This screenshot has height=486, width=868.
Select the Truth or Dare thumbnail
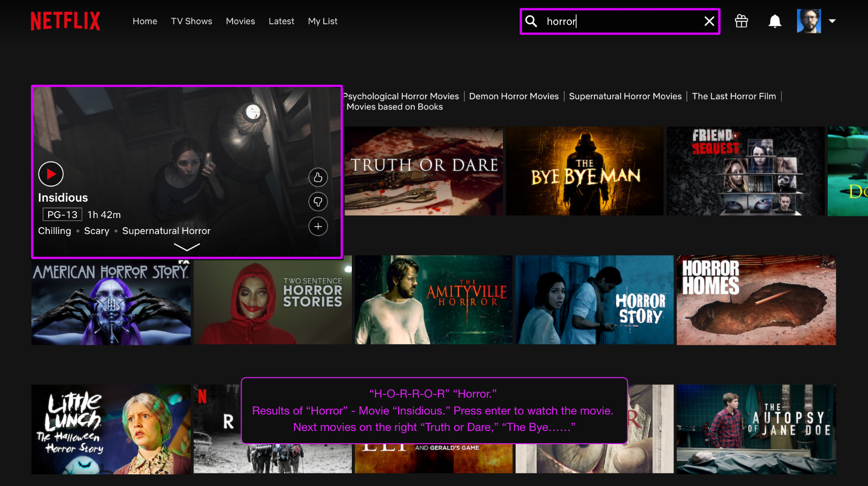pos(423,171)
